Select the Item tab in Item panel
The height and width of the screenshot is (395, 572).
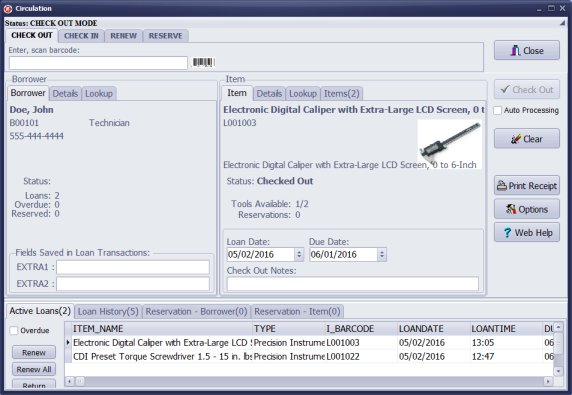[237, 93]
